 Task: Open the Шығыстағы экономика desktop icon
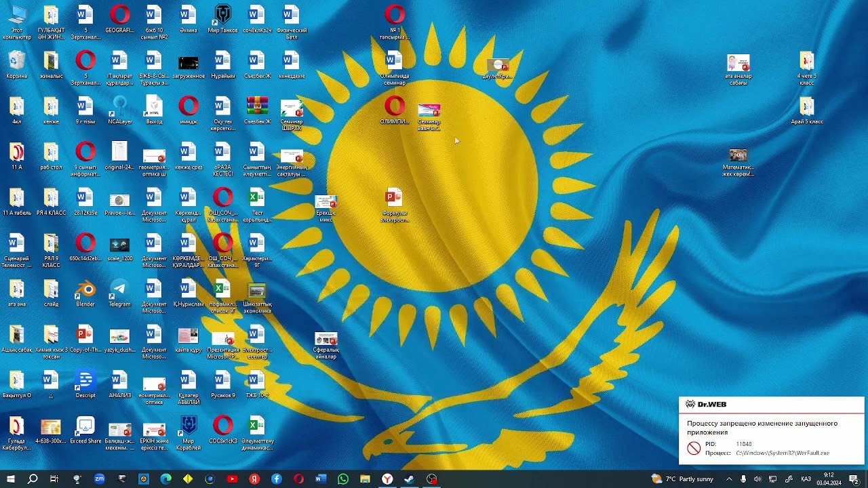(257, 298)
